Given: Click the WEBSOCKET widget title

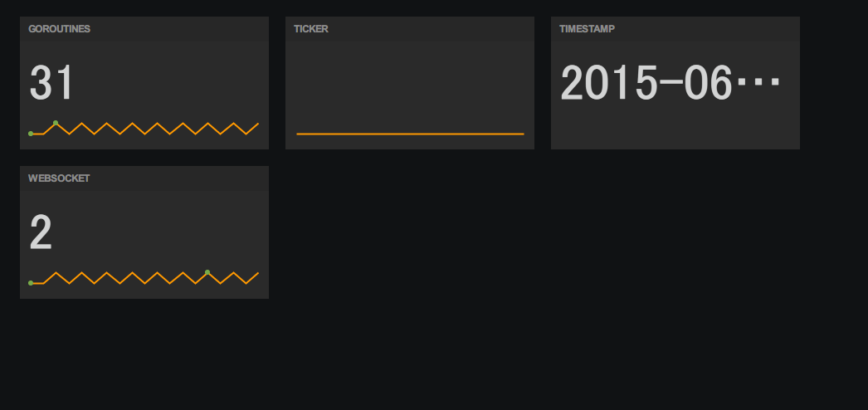Looking at the screenshot, I should pyautogui.click(x=59, y=178).
